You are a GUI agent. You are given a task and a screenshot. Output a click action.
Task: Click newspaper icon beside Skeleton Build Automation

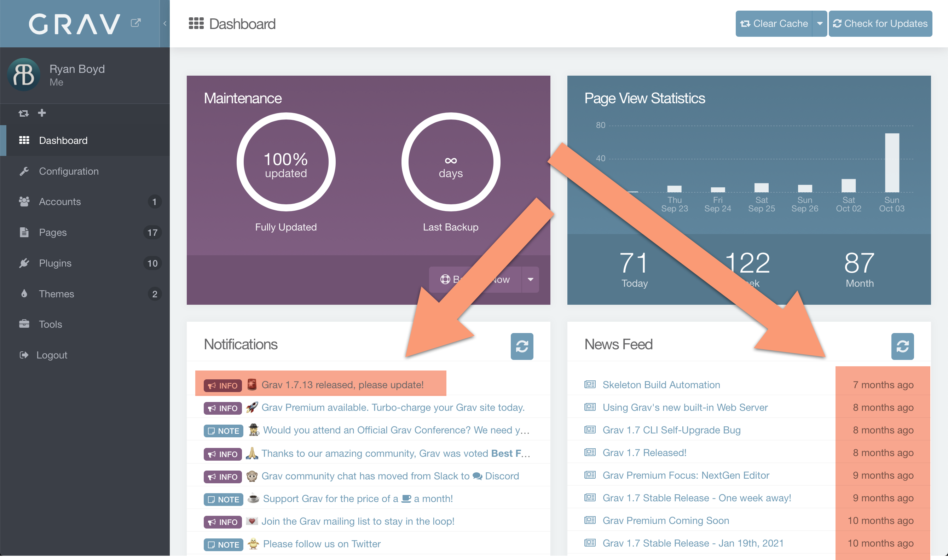590,384
